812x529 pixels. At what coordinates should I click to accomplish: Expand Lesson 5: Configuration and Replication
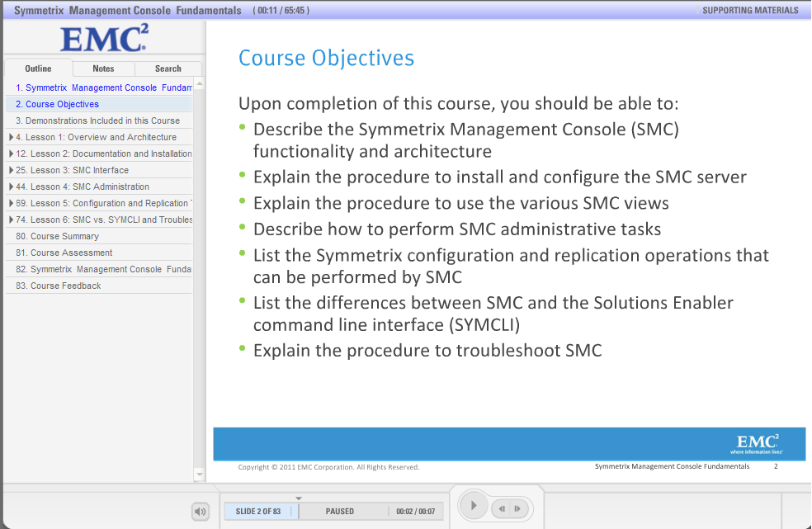pyautogui.click(x=11, y=204)
